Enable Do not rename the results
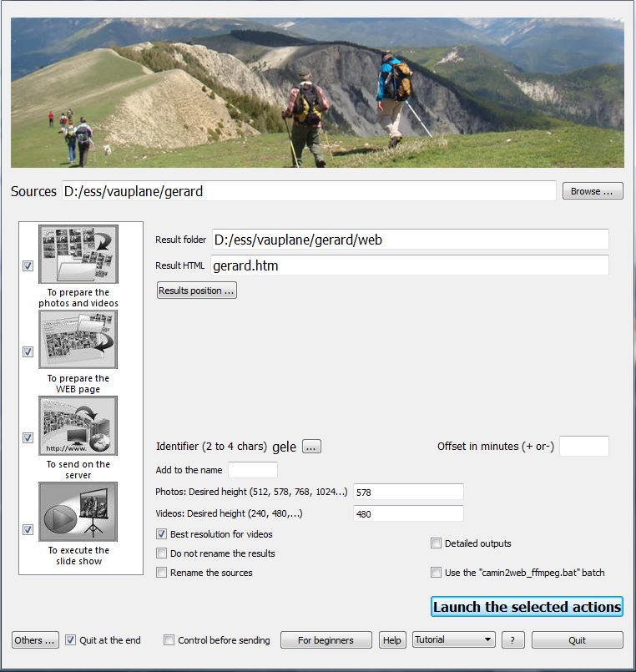This screenshot has width=636, height=672. click(162, 553)
